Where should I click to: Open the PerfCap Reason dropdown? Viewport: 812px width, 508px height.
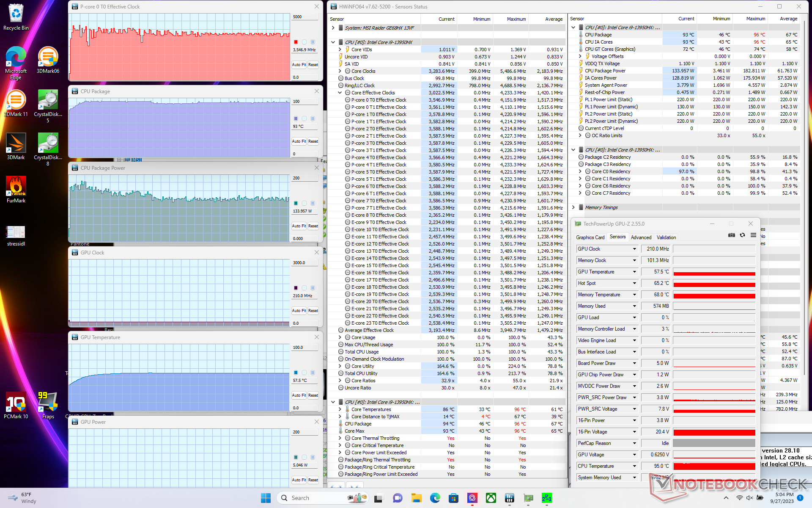[634, 443]
